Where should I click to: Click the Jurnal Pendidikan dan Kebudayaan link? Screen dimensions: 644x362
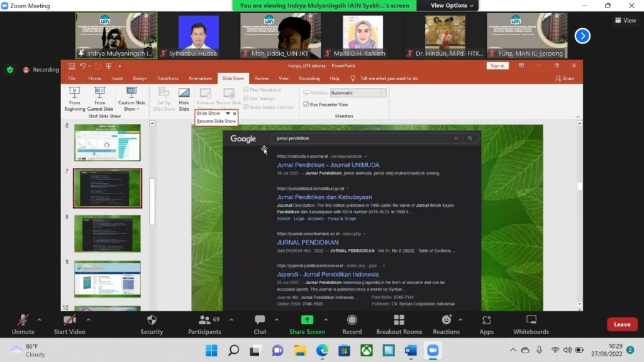(324, 197)
